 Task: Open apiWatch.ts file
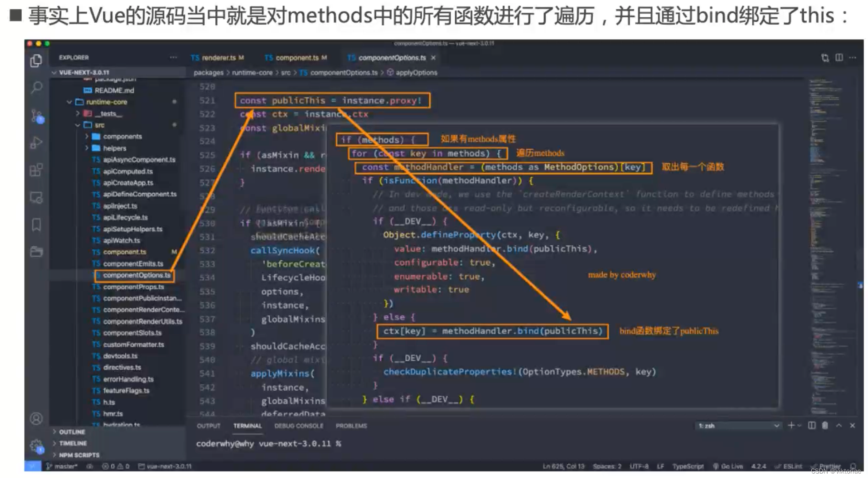click(x=121, y=240)
